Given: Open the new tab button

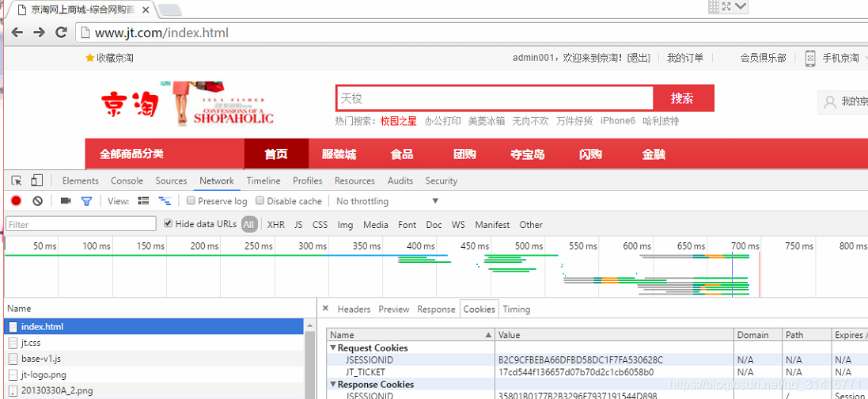Looking at the screenshot, I should (x=170, y=9).
